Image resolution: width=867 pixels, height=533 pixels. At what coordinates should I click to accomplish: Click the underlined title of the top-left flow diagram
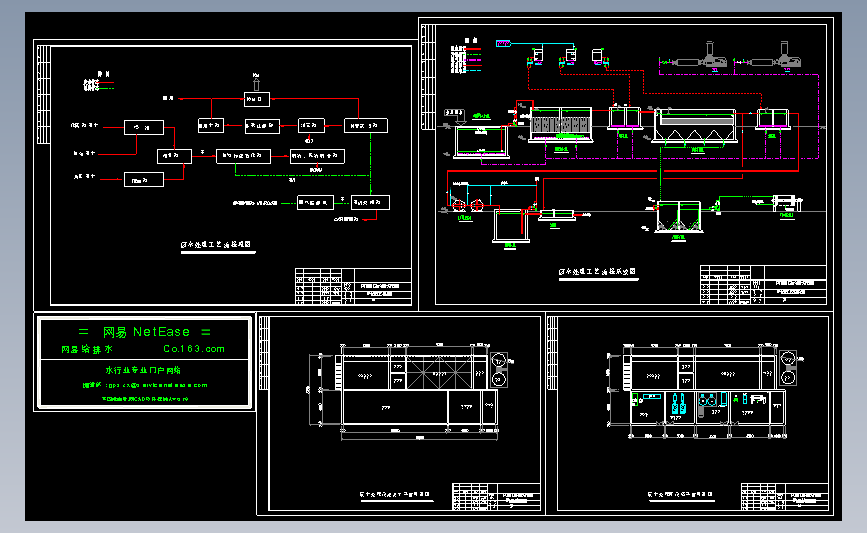(x=217, y=245)
